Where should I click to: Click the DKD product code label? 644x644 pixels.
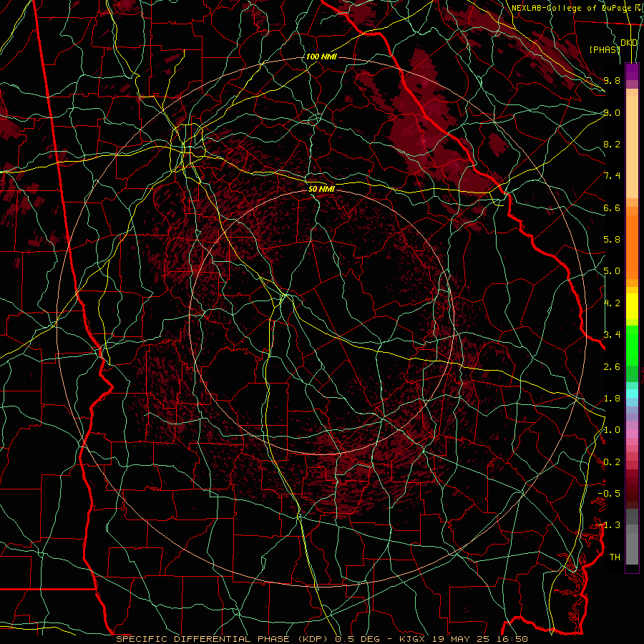[x=629, y=43]
